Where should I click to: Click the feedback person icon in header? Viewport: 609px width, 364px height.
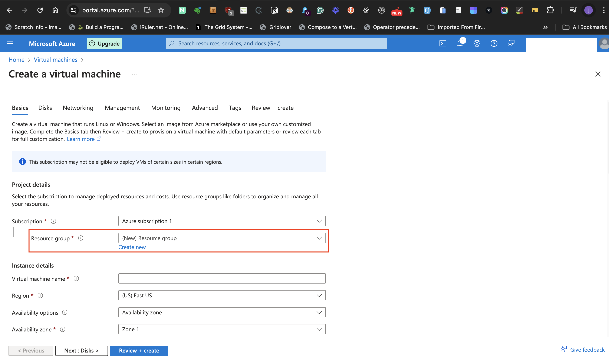point(511,43)
